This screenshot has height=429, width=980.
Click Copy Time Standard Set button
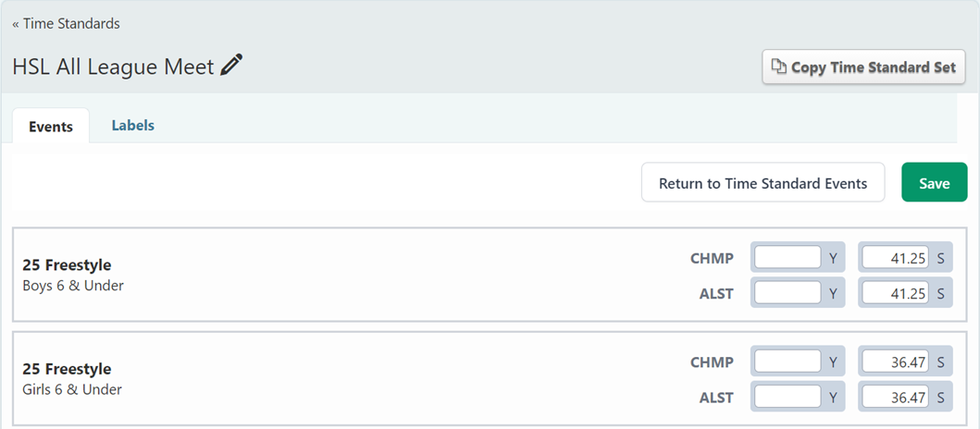863,67
